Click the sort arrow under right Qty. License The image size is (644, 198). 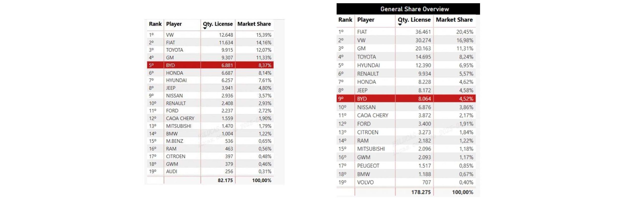(400, 25)
